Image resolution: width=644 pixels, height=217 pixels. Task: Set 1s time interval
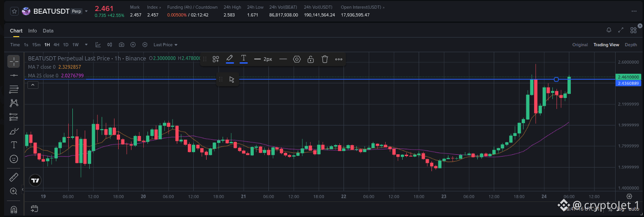tap(26, 44)
